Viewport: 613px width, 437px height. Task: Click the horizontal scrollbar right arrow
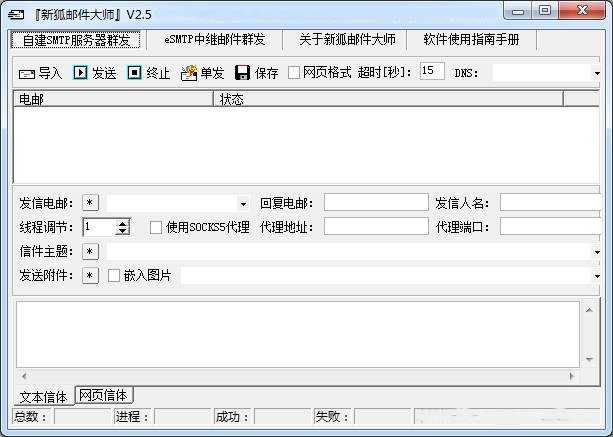coord(572,376)
